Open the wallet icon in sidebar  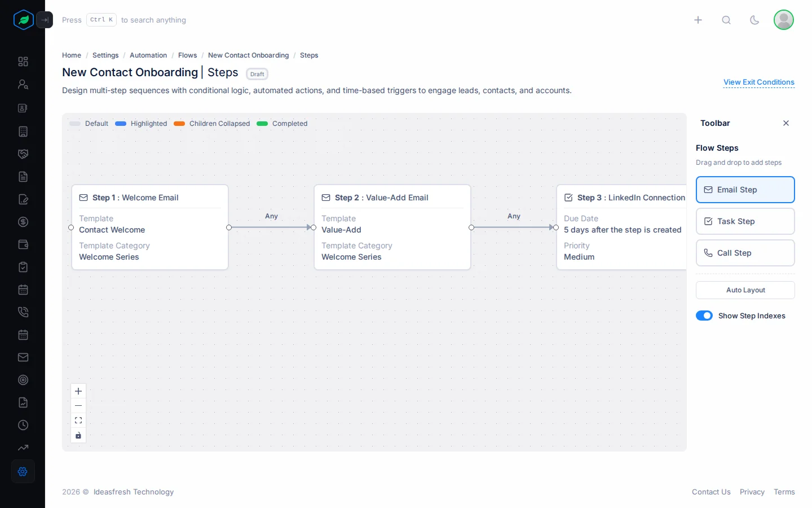[23, 244]
